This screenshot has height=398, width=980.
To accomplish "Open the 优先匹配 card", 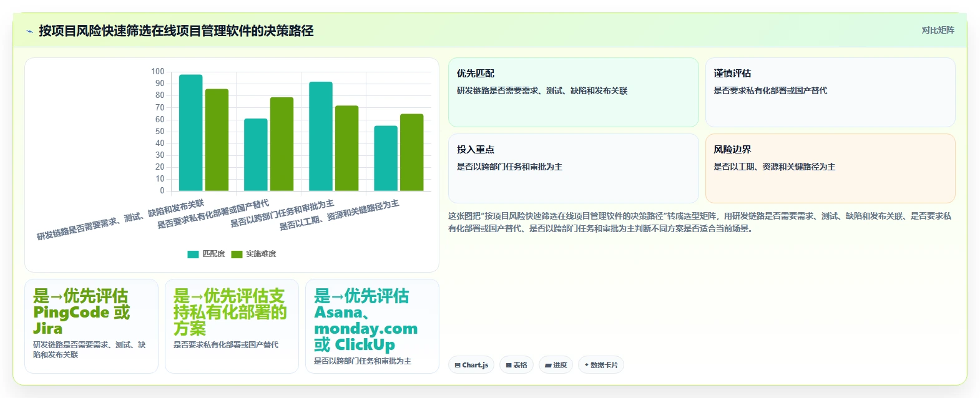I will point(573,92).
